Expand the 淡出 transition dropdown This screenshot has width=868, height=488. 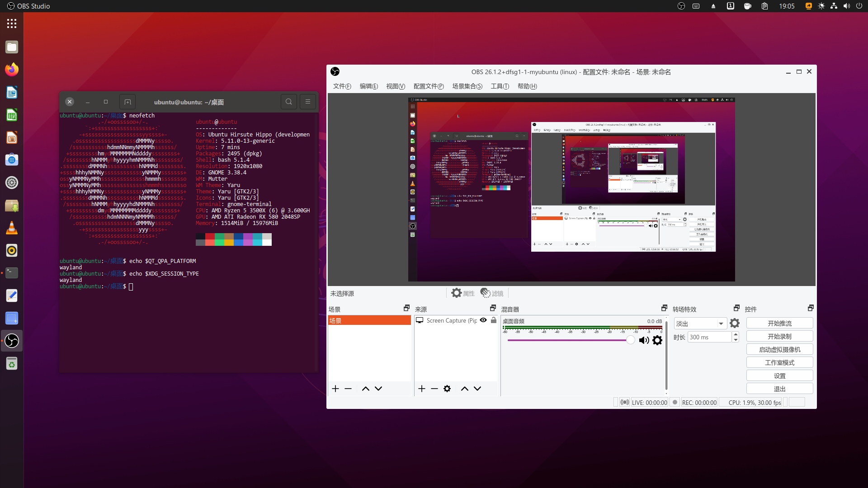point(700,324)
